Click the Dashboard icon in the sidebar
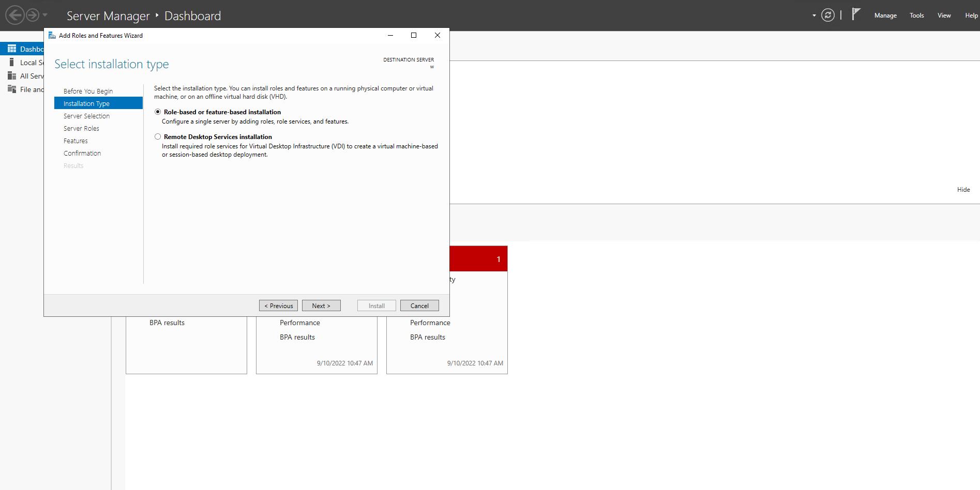The image size is (980, 490). [12, 49]
